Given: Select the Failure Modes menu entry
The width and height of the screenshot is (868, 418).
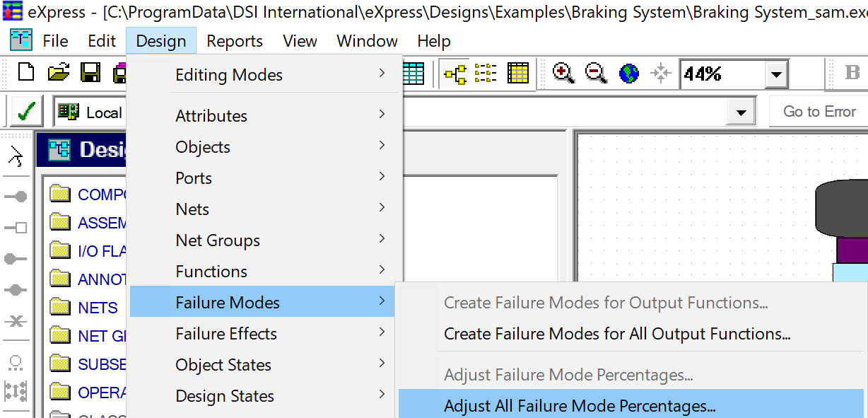Looking at the screenshot, I should (x=262, y=302).
